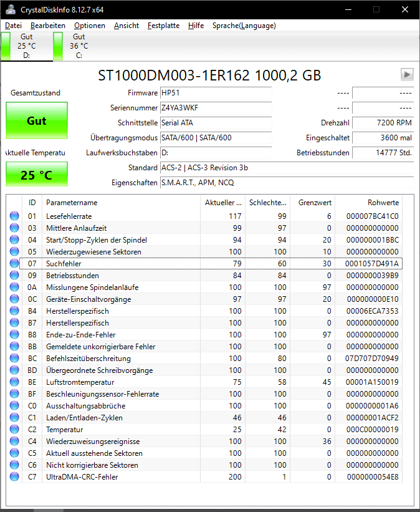The image size is (420, 512).
Task: Open the Datei menu
Action: point(13,26)
